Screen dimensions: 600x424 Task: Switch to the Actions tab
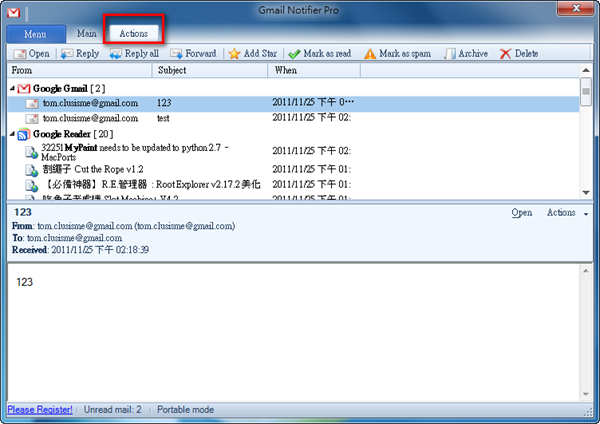click(x=134, y=34)
